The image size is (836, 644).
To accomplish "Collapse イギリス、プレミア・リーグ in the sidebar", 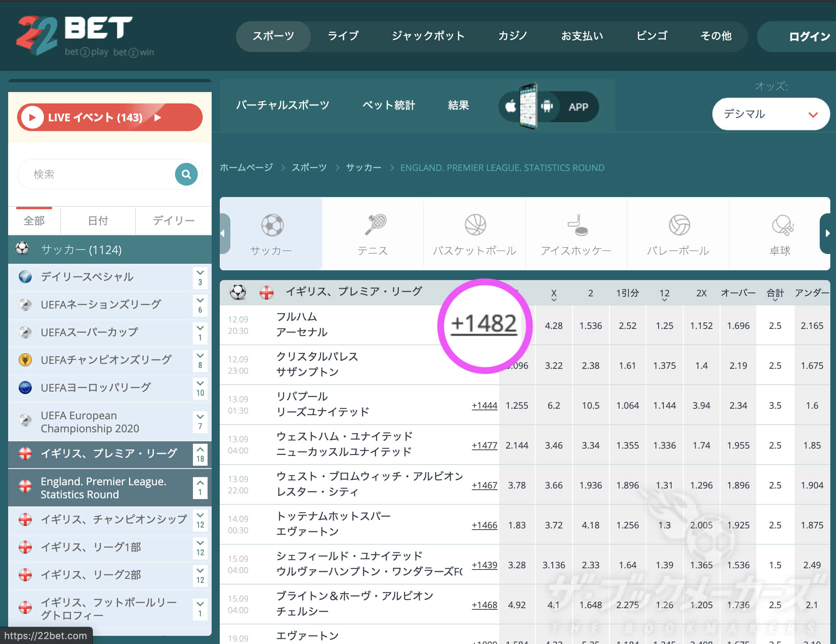I will coord(200,454).
